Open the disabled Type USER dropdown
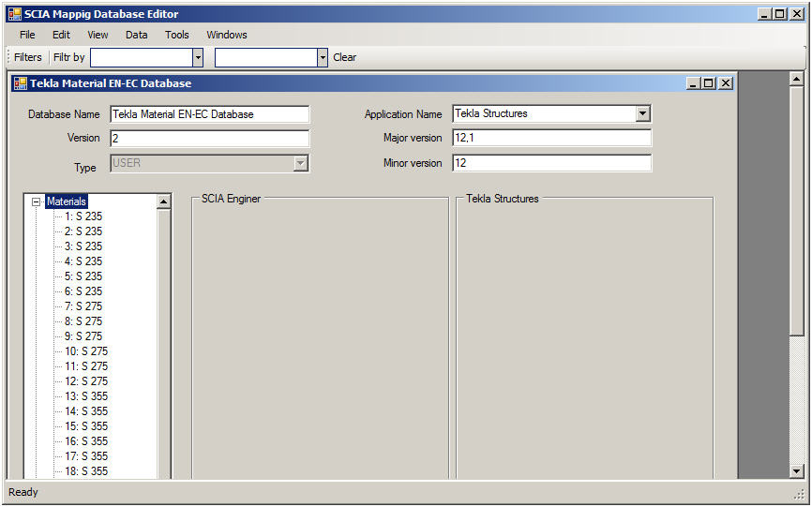This screenshot has height=507, width=812. tap(300, 163)
